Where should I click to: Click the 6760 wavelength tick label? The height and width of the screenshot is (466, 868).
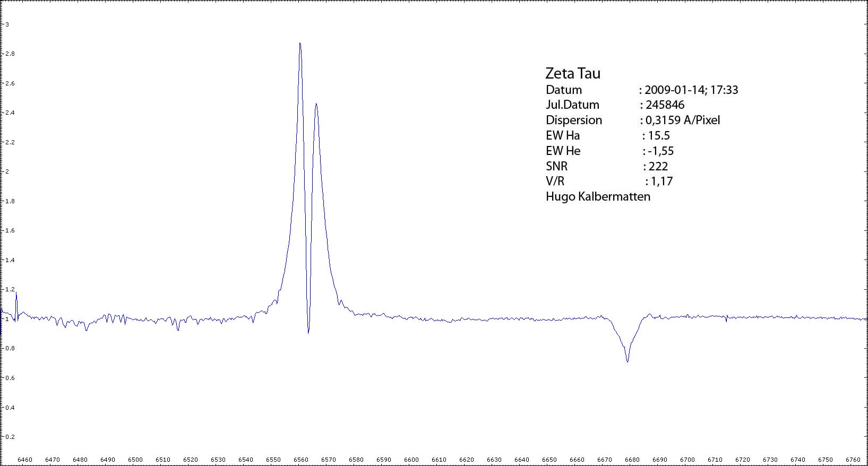(x=853, y=460)
